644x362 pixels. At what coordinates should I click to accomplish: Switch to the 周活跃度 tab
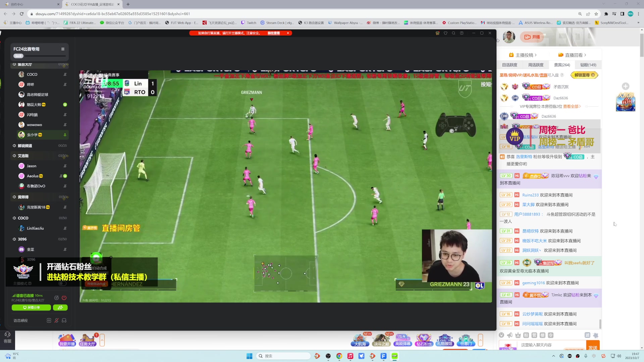pyautogui.click(x=536, y=65)
